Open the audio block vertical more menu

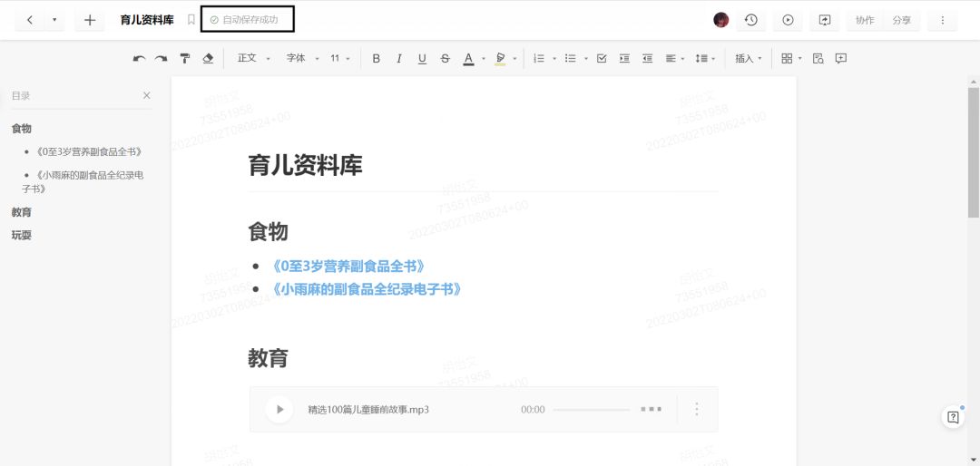(697, 410)
